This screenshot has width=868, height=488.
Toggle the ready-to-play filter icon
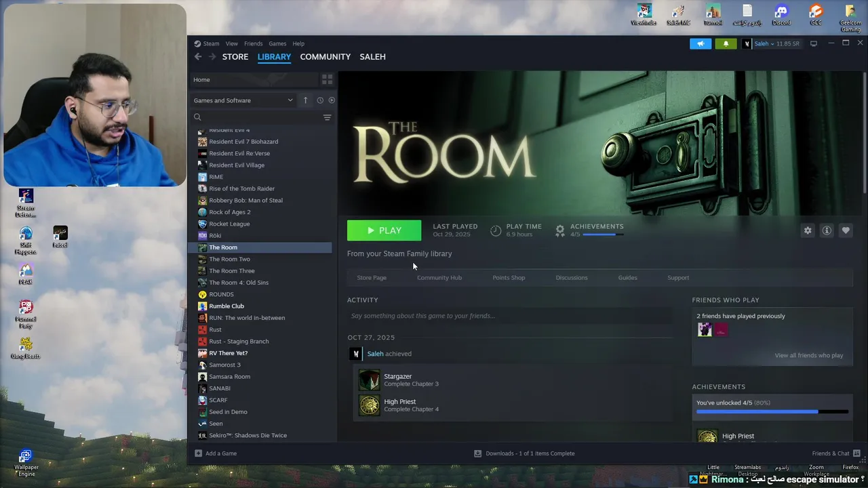332,100
